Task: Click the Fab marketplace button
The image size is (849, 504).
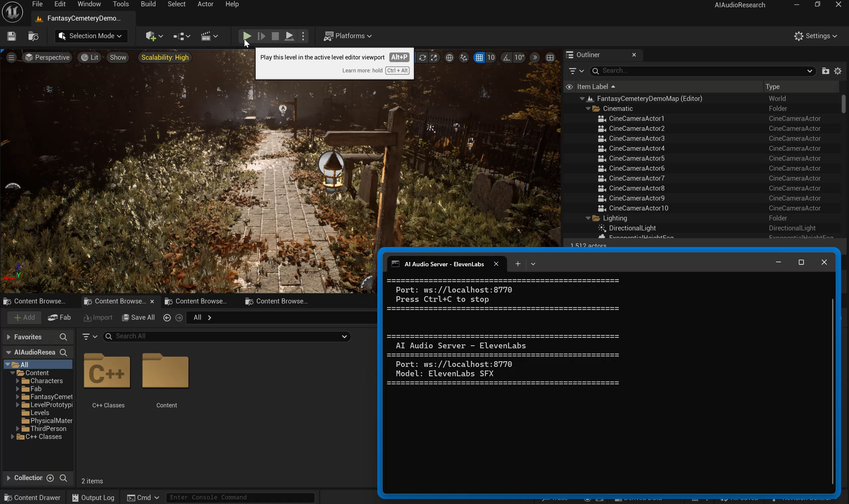Action: pos(59,317)
